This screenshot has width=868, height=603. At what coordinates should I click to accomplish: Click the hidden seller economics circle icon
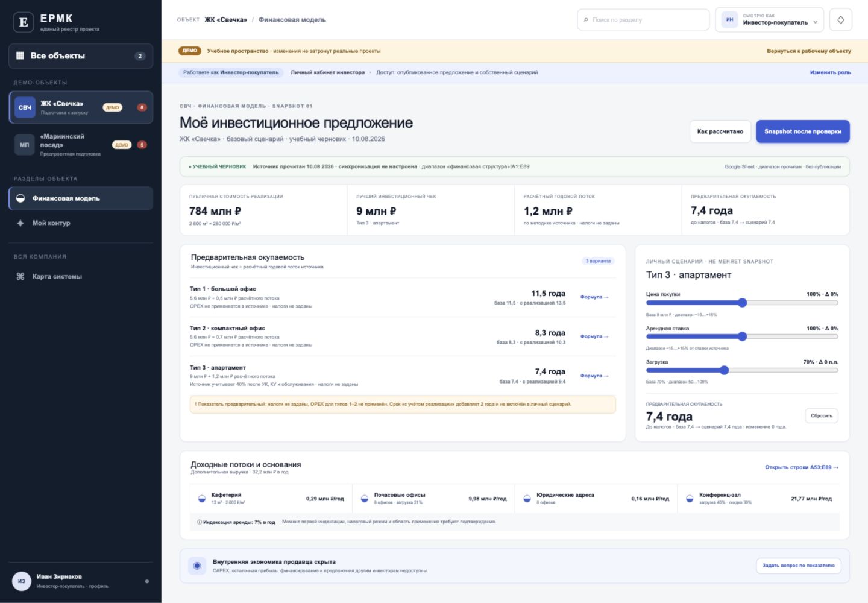coord(197,566)
